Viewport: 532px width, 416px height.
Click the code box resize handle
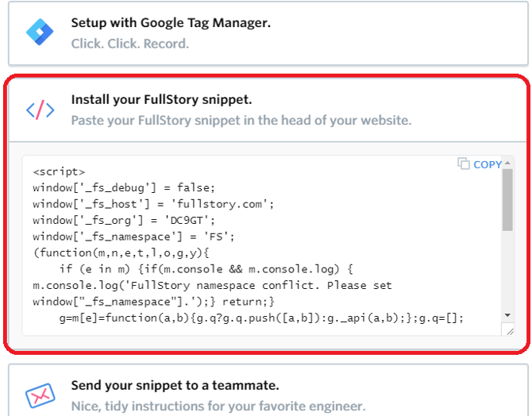(x=508, y=330)
